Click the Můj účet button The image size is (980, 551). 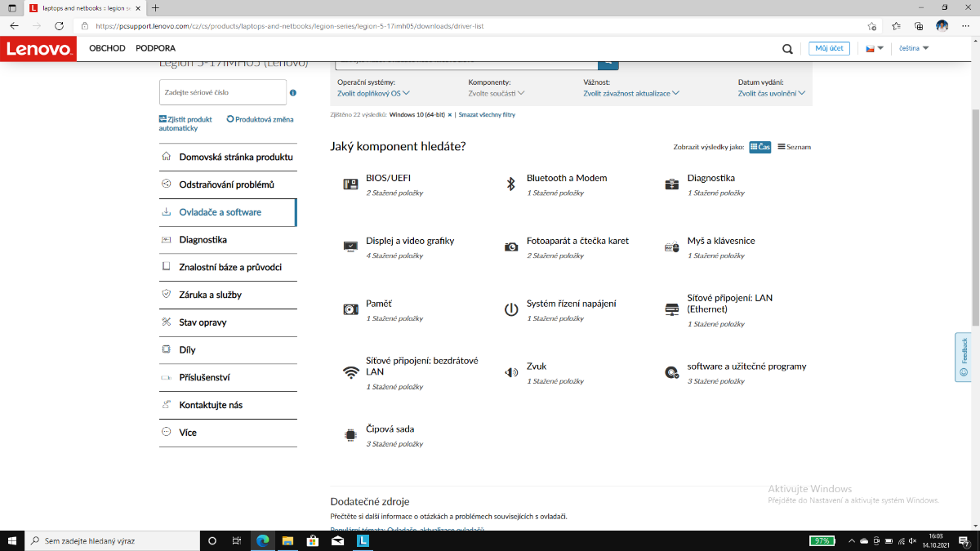[x=830, y=48]
